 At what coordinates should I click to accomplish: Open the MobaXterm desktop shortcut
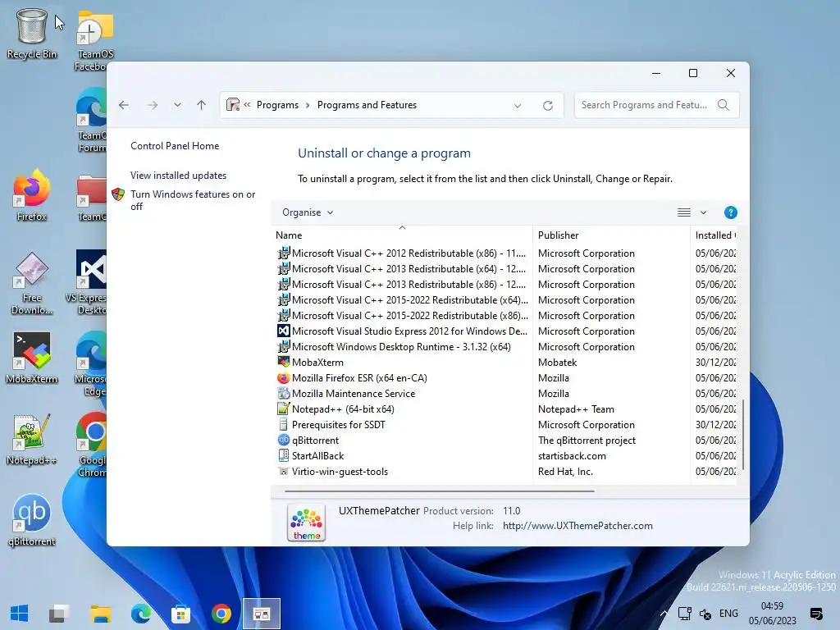click(x=32, y=358)
